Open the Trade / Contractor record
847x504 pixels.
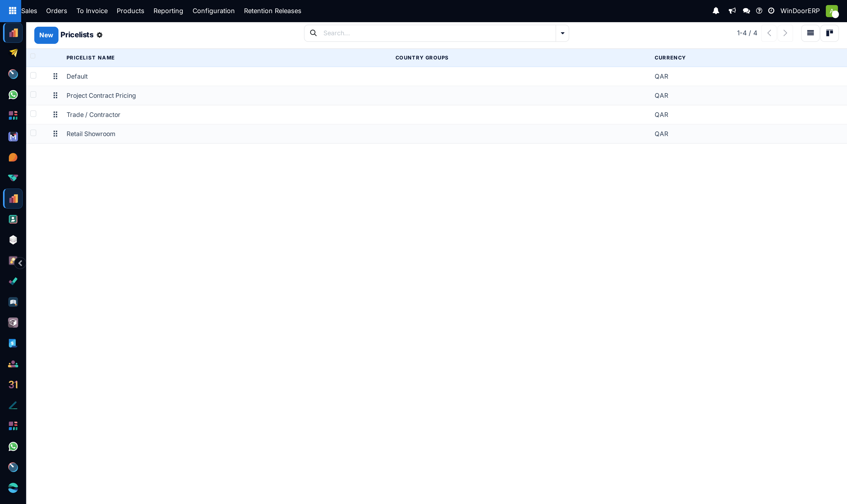94,115
